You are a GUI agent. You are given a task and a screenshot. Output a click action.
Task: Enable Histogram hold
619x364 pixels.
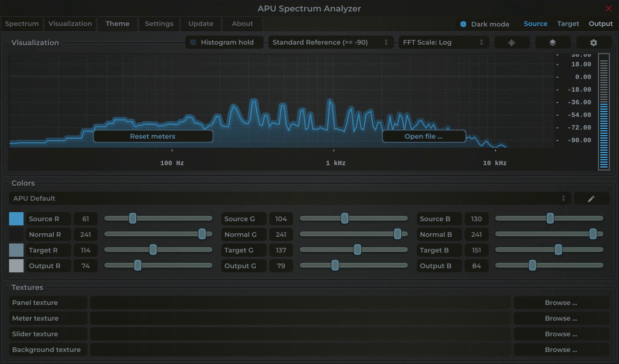tap(224, 43)
